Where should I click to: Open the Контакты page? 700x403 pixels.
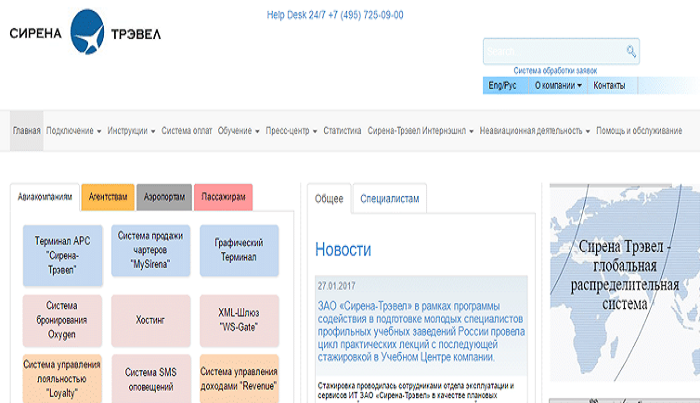pos(609,86)
